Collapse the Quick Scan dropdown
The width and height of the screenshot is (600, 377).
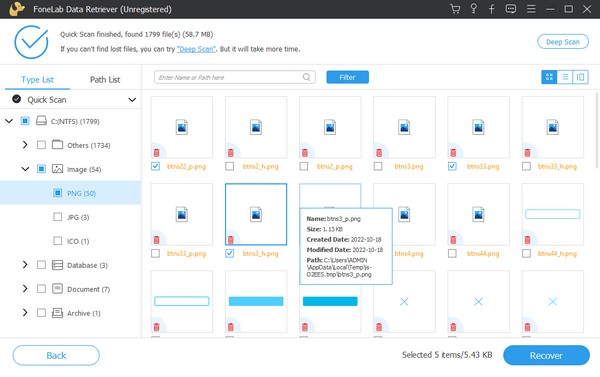[132, 100]
